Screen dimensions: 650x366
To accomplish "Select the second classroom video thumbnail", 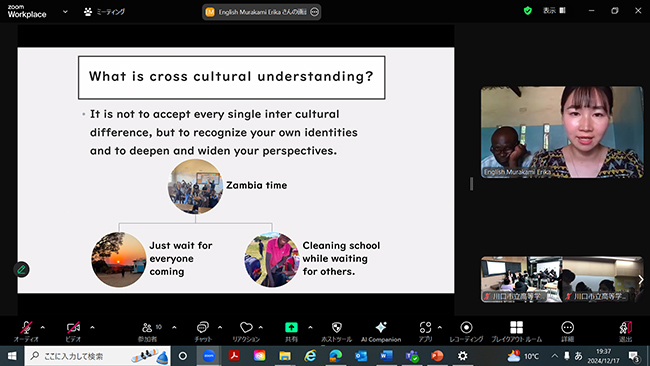I will coord(602,279).
